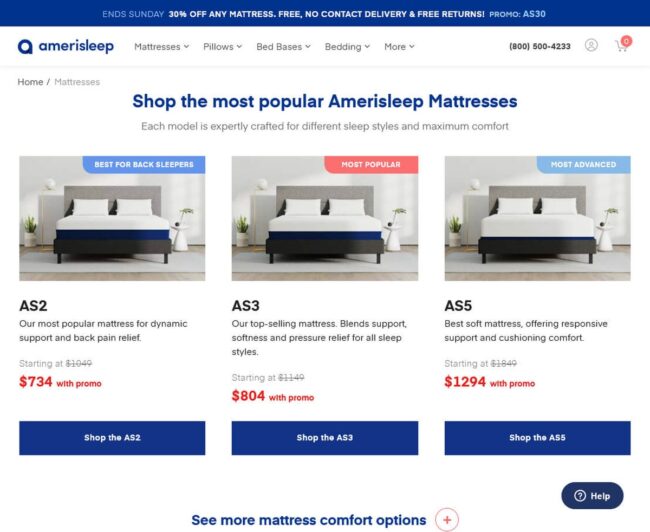Open the shopping cart icon

[x=623, y=44]
